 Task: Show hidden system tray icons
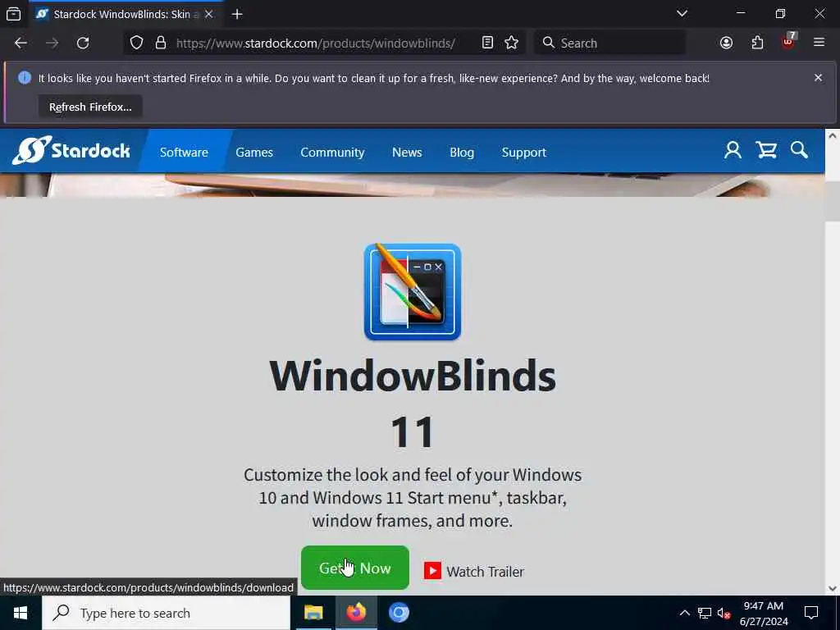(x=685, y=613)
